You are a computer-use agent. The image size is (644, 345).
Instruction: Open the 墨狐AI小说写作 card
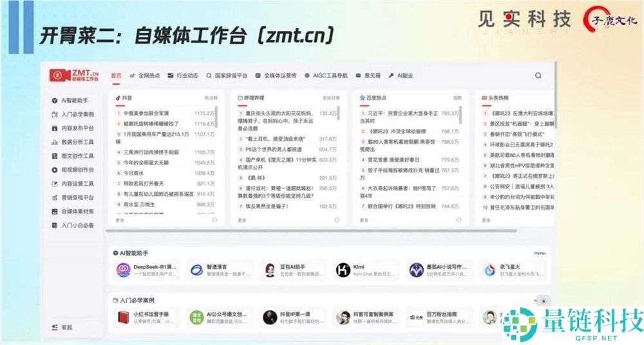[439, 270]
